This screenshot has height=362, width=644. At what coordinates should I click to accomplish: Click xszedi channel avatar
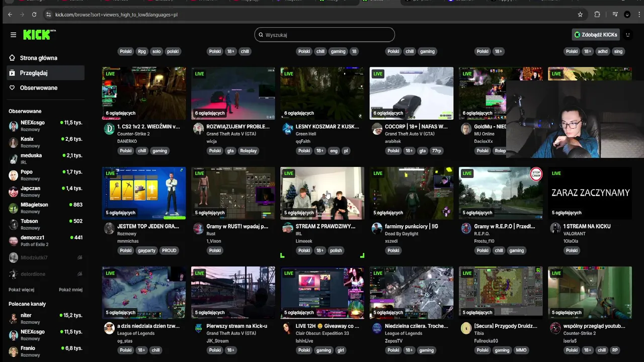point(377,229)
